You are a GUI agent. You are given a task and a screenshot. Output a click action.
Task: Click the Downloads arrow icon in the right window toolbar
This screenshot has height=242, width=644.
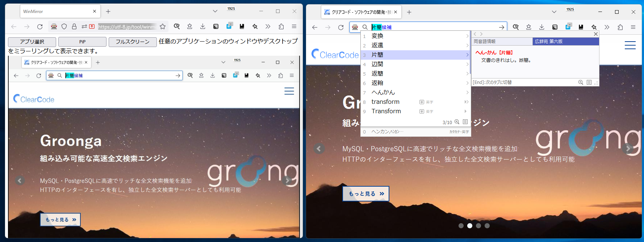pos(542,27)
